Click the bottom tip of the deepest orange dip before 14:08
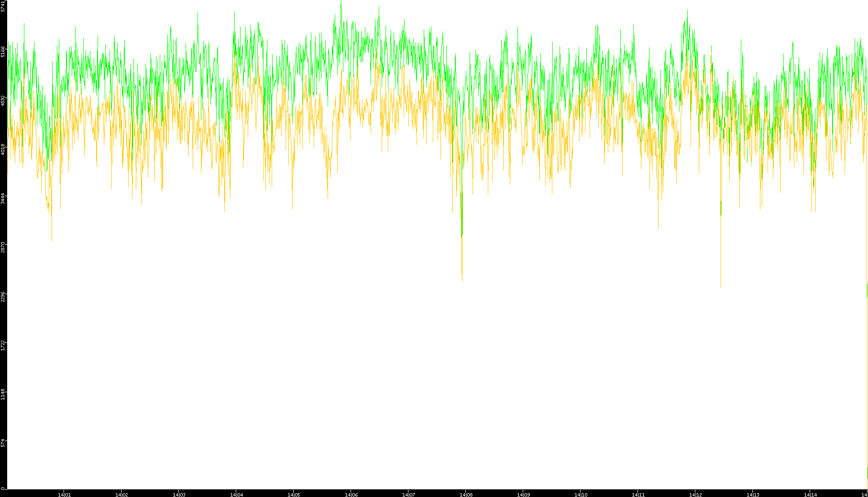Screen dimensions: 868x497 coord(462,281)
